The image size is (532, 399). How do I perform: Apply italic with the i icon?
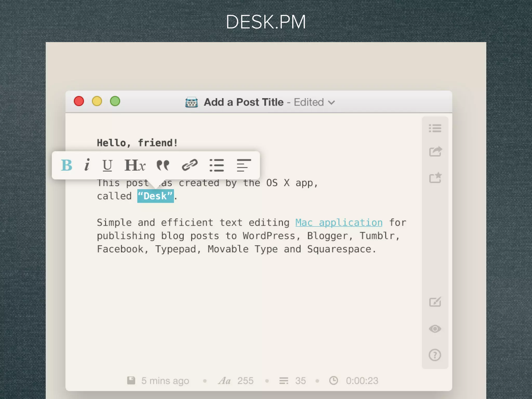tap(87, 165)
